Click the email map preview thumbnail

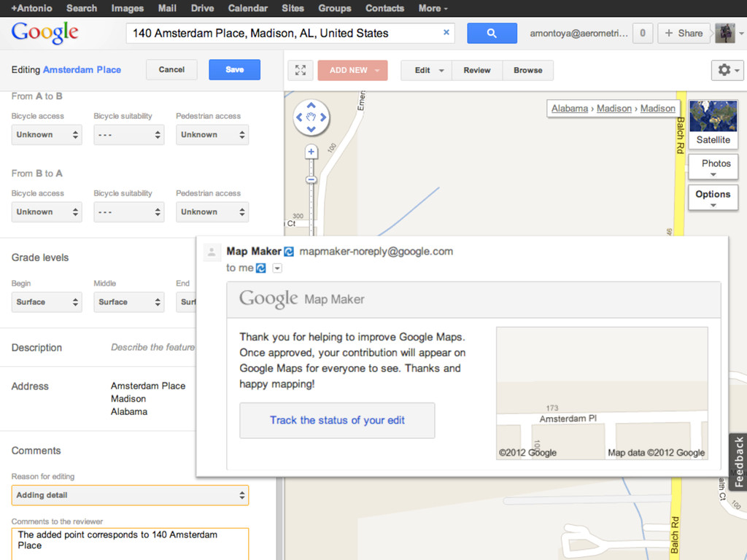click(602, 393)
